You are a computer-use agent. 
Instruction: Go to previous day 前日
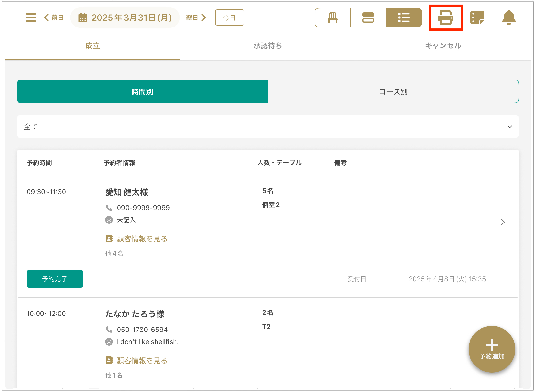tap(54, 18)
